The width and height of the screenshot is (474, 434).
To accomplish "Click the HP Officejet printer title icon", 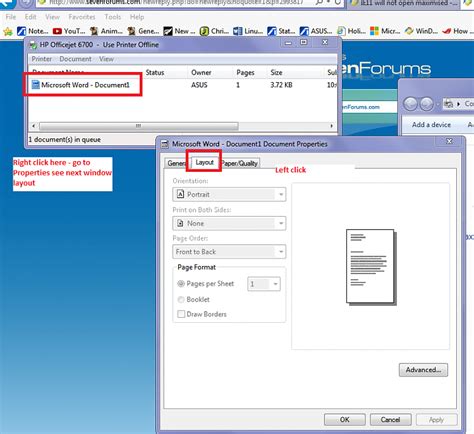I will pyautogui.click(x=33, y=45).
